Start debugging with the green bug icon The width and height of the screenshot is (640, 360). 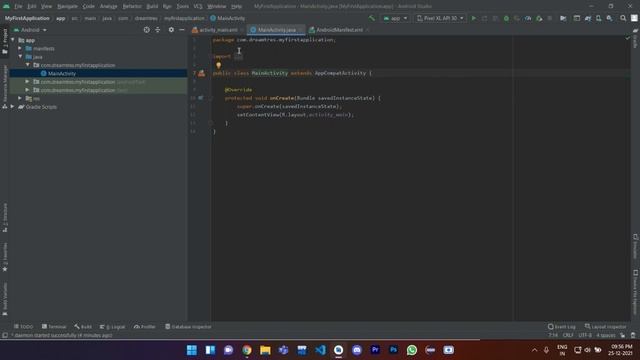[x=506, y=18]
